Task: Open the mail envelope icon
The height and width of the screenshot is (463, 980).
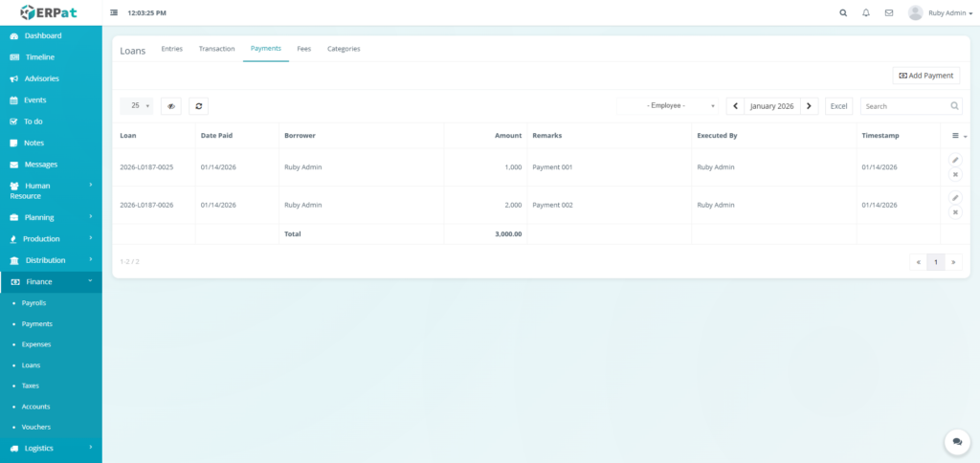Action: coord(889,12)
